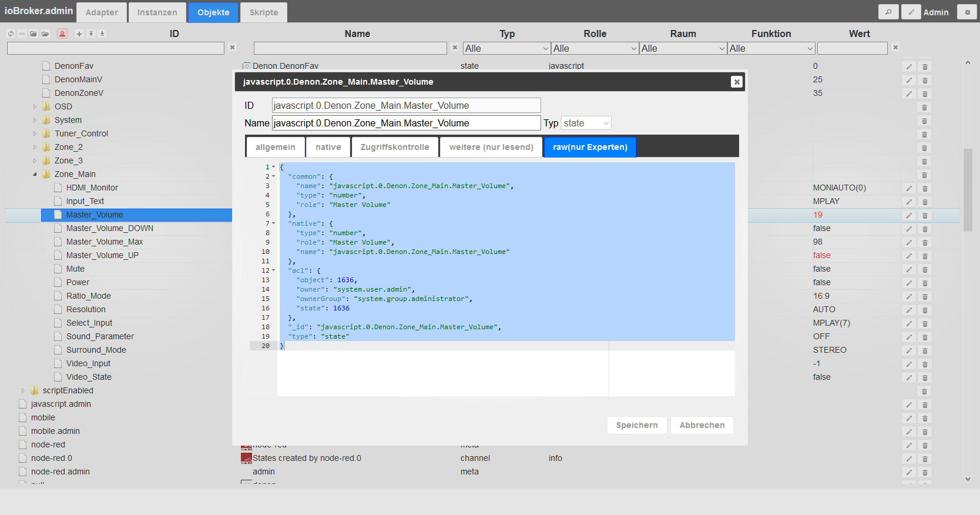The width and height of the screenshot is (980, 515).
Task: Collapse the Zone_Main folder
Action: pos(35,174)
